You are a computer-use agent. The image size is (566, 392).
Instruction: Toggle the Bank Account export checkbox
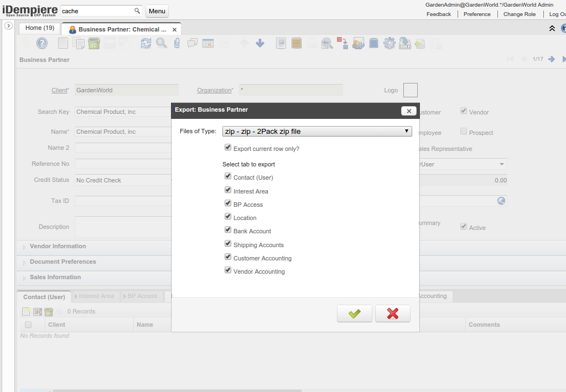point(228,230)
